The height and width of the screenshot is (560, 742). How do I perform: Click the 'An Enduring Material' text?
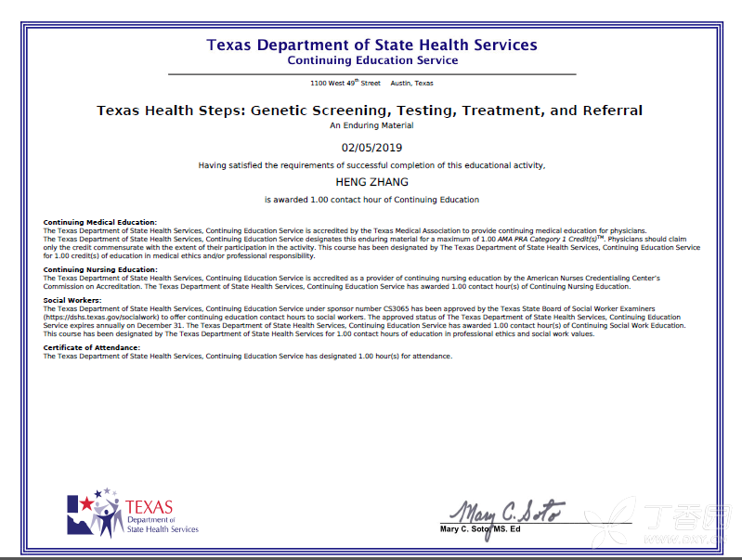[x=371, y=125]
